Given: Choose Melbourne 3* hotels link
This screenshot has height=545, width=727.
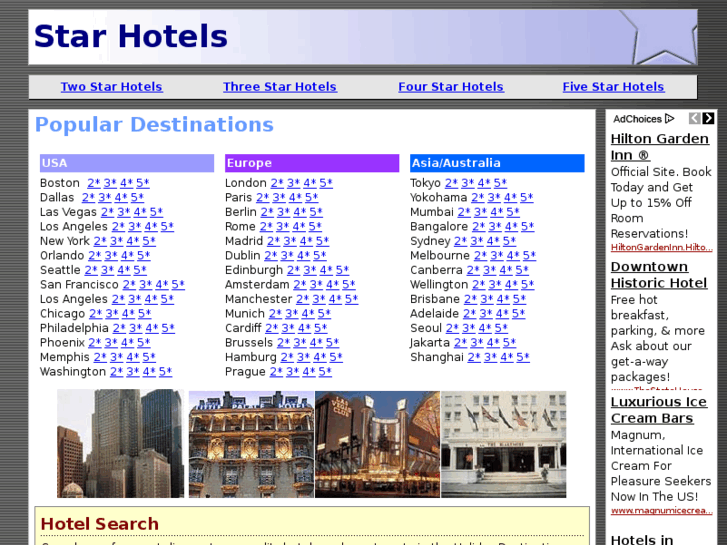Looking at the screenshot, I should [x=497, y=256].
